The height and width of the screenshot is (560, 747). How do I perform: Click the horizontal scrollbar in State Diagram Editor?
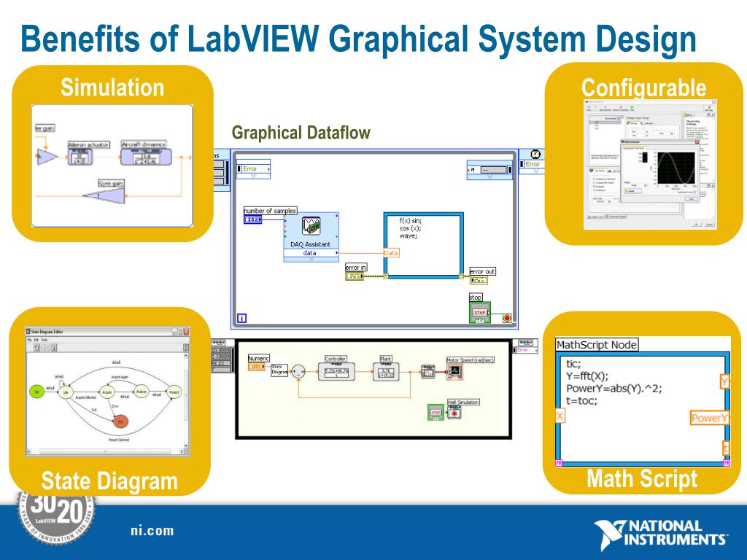click(x=105, y=451)
